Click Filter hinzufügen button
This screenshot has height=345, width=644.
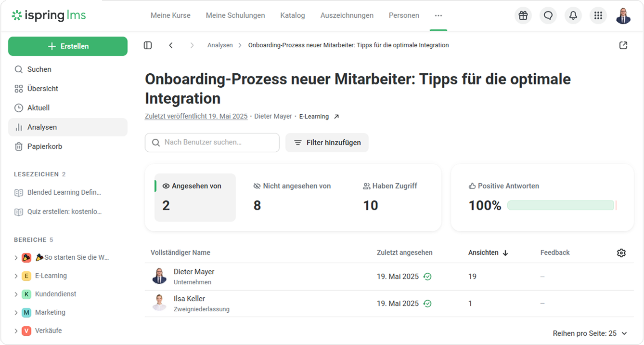coord(327,143)
